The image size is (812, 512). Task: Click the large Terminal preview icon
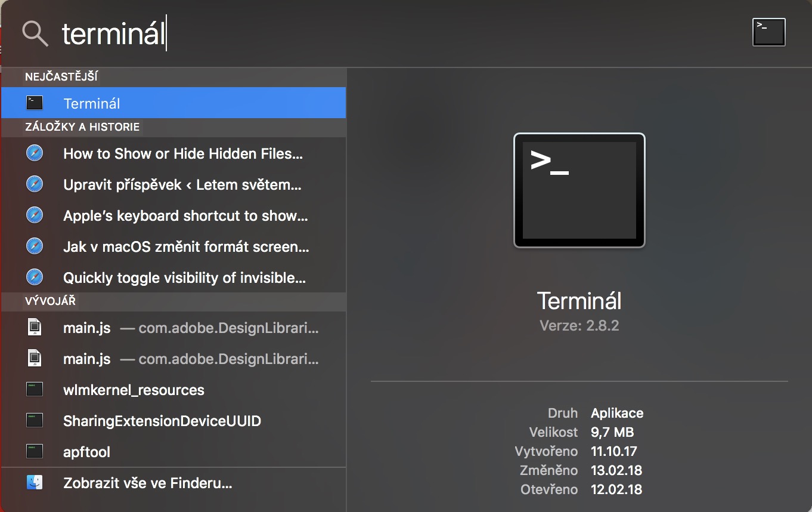(x=579, y=190)
